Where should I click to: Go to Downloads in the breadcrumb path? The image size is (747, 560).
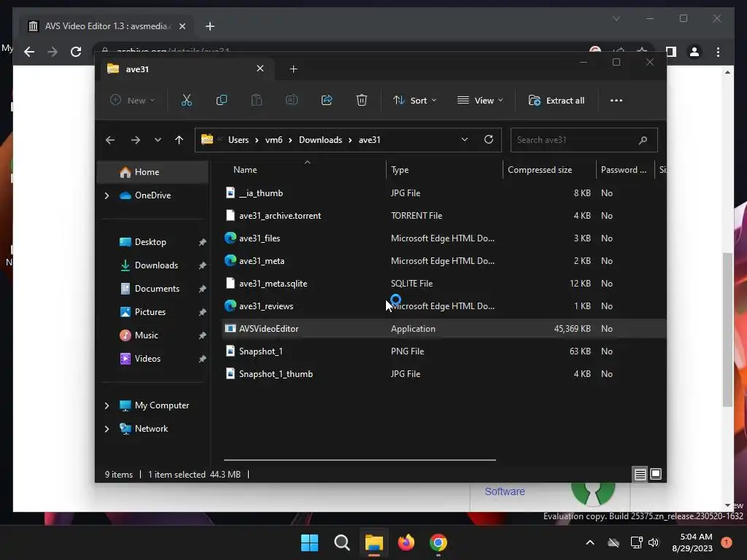click(320, 140)
